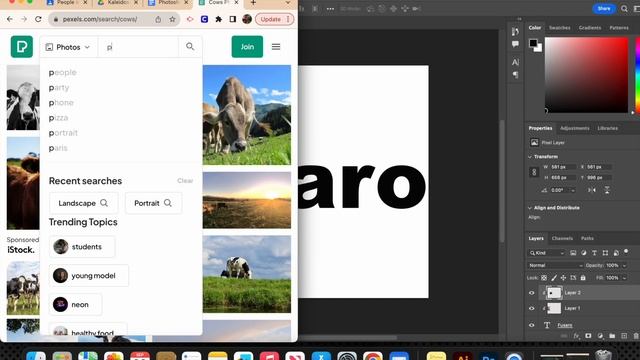The image size is (640, 360).
Task: Add a layer mask from Layers panel bottom
Action: click(588, 336)
